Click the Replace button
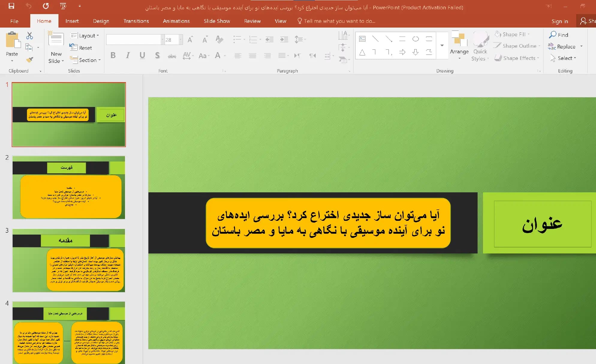This screenshot has width=596, height=364. pos(562,46)
